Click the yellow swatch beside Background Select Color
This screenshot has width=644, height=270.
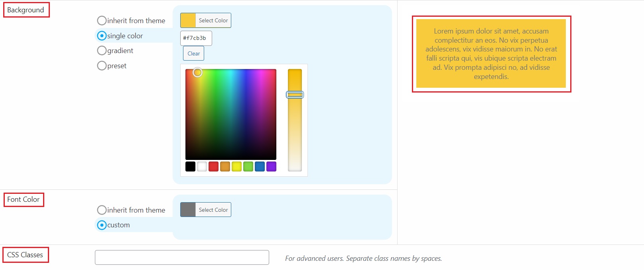188,20
